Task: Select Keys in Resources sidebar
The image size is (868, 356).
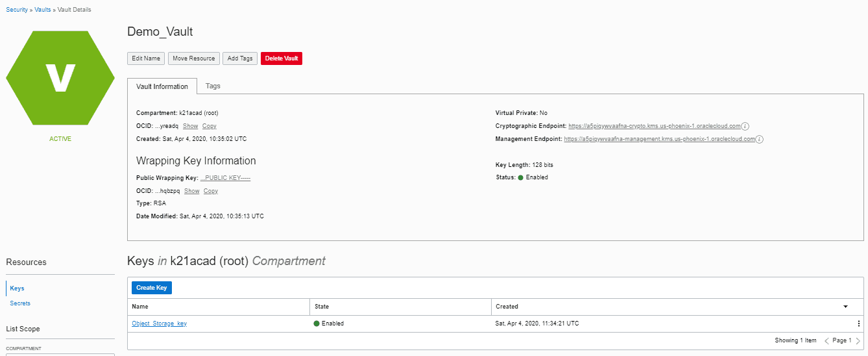Action: coord(18,288)
